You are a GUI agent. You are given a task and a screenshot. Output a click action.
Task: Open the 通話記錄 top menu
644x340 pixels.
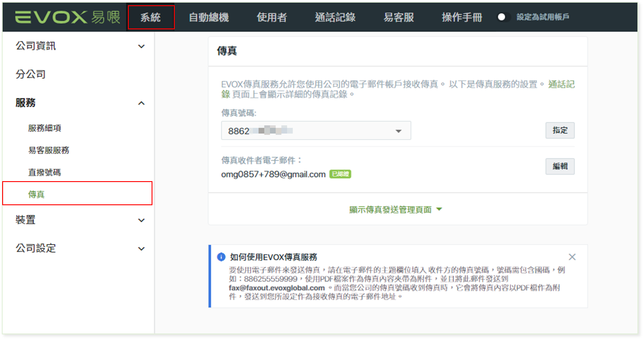tap(335, 17)
